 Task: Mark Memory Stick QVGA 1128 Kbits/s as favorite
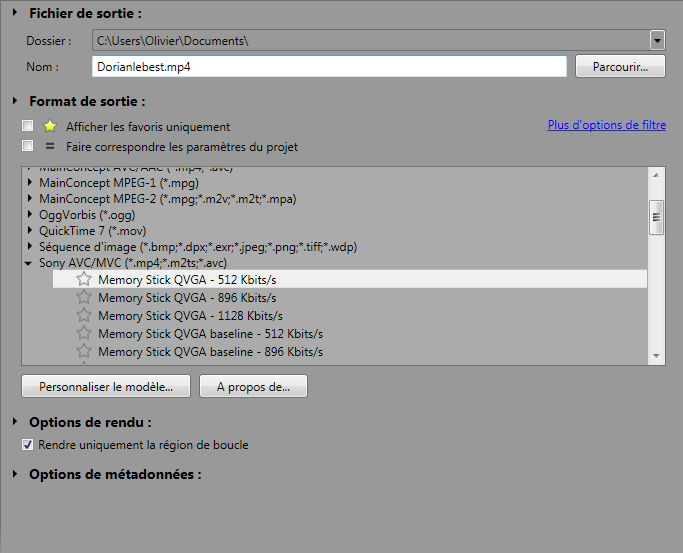click(x=84, y=316)
